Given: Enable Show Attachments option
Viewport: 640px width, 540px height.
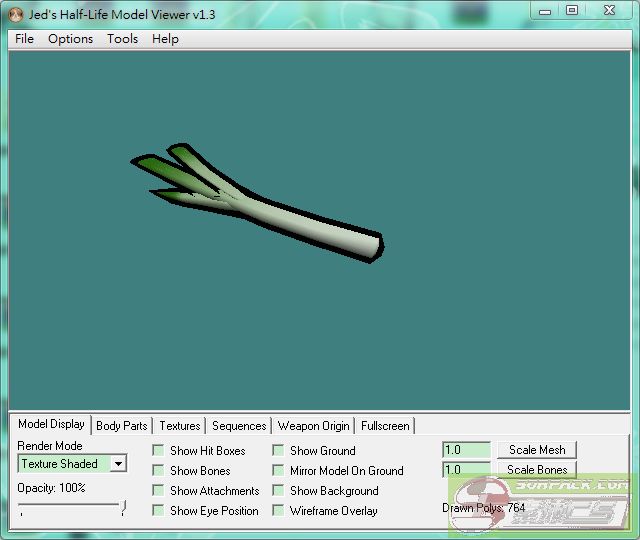Looking at the screenshot, I should click(158, 491).
